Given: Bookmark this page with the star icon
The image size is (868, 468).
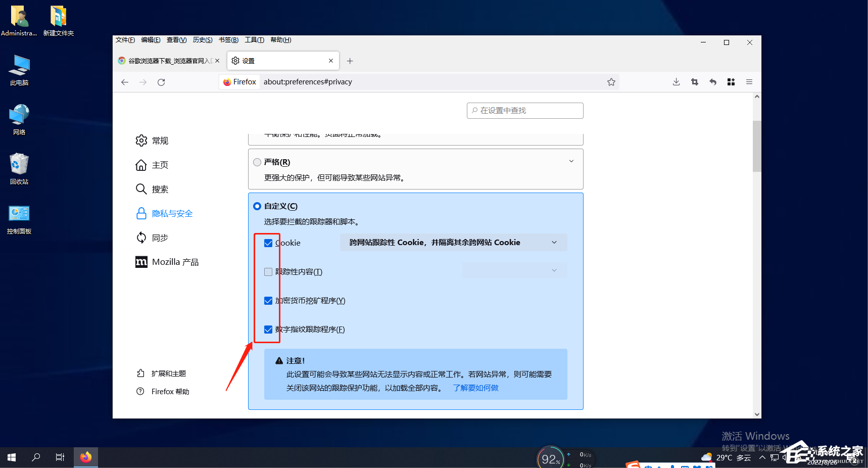Looking at the screenshot, I should point(611,81).
